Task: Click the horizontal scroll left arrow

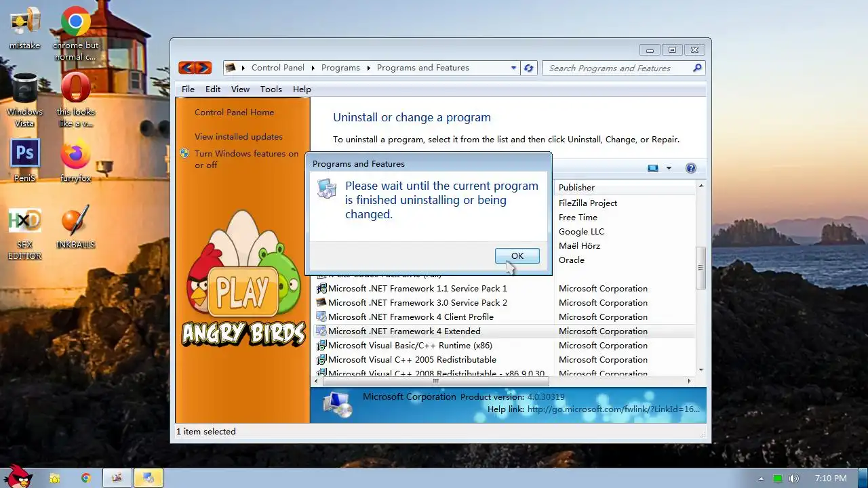Action: (317, 381)
